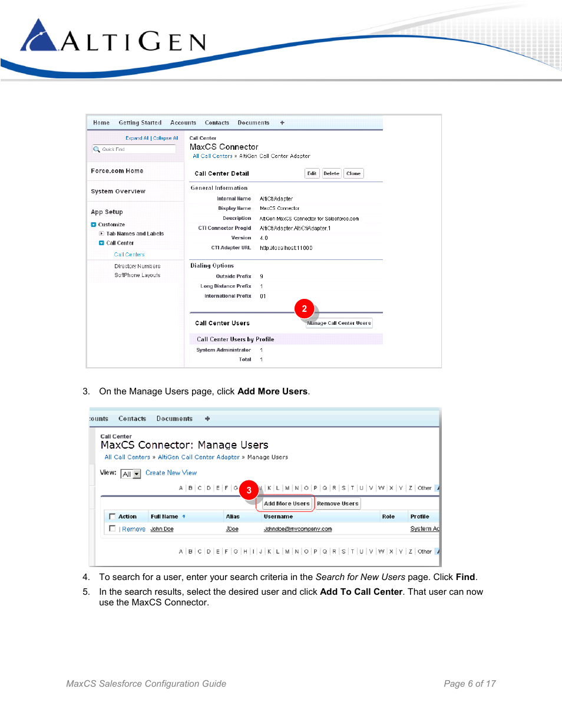Expand Tab Names and Labels node
This screenshot has width=562, height=728.
101,233
